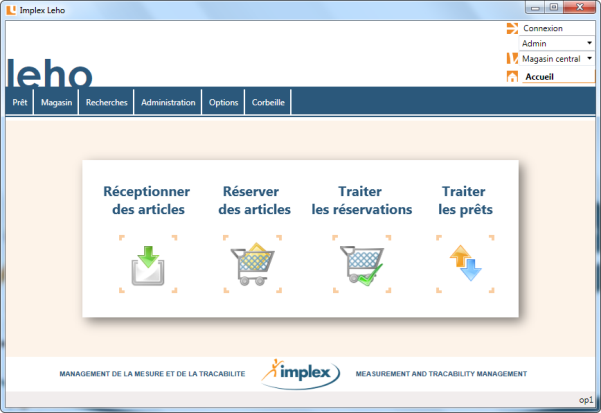Click the orange Connexion arrow icon

coord(512,28)
